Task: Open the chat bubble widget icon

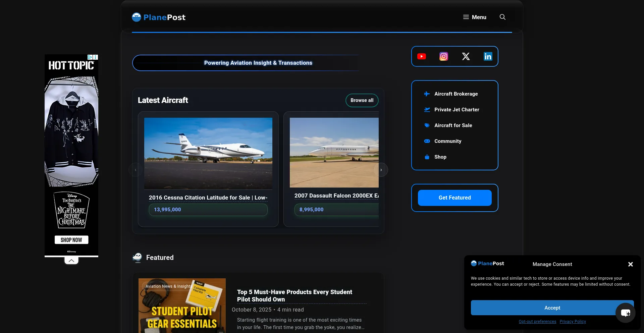Action: click(625, 313)
